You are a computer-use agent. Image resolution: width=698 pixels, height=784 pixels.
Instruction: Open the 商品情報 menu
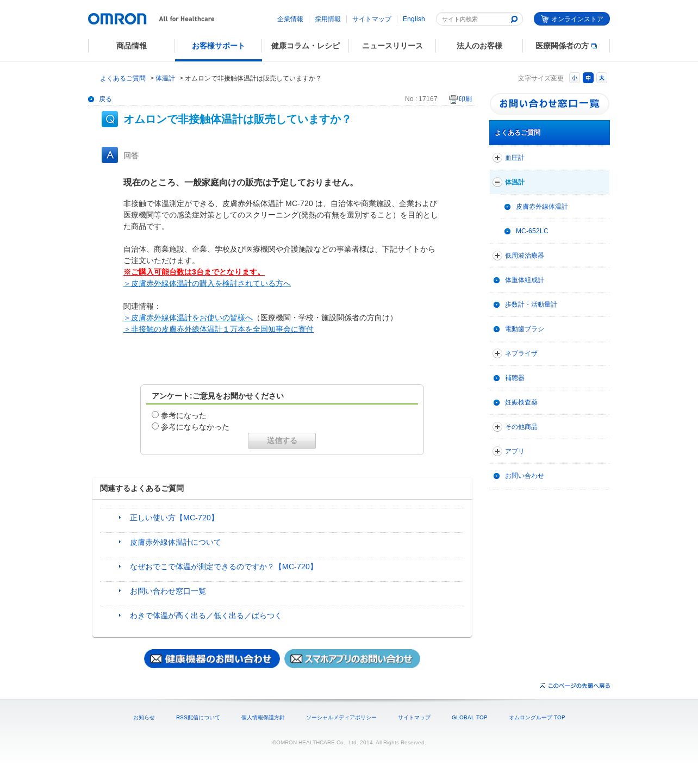coord(132,46)
